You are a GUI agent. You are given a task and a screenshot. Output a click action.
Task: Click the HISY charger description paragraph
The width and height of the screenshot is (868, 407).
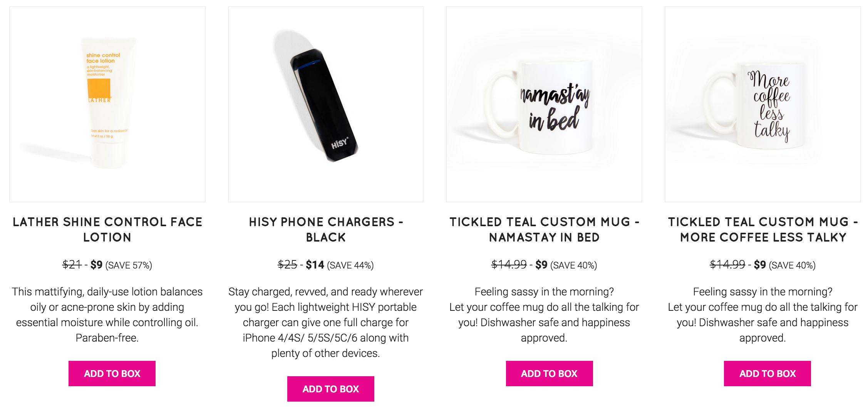coord(326,322)
